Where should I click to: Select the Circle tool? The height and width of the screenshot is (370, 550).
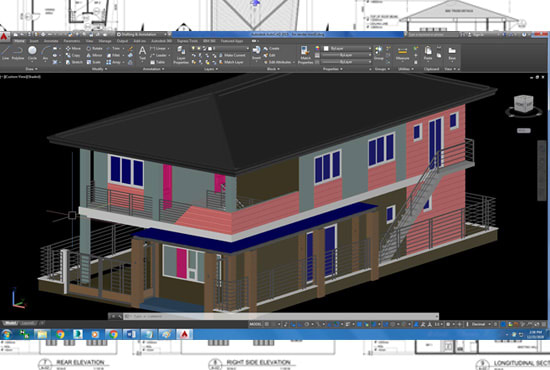click(x=32, y=53)
